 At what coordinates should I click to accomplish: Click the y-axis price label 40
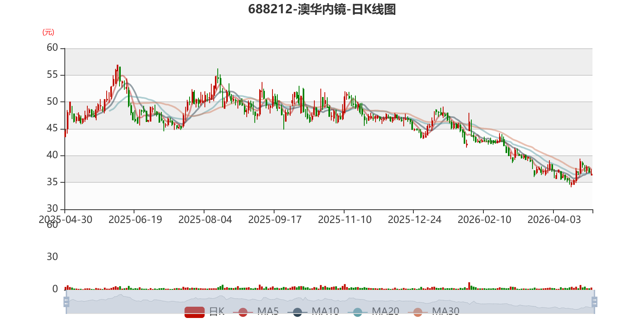point(52,155)
